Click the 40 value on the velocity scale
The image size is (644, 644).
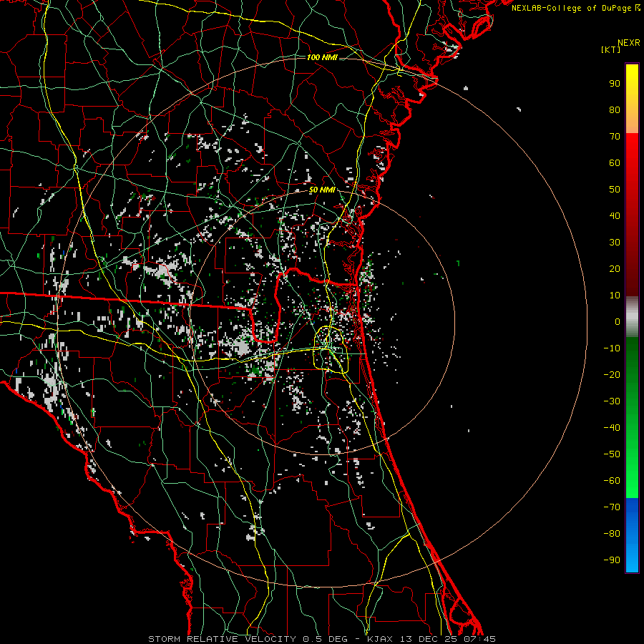615,216
